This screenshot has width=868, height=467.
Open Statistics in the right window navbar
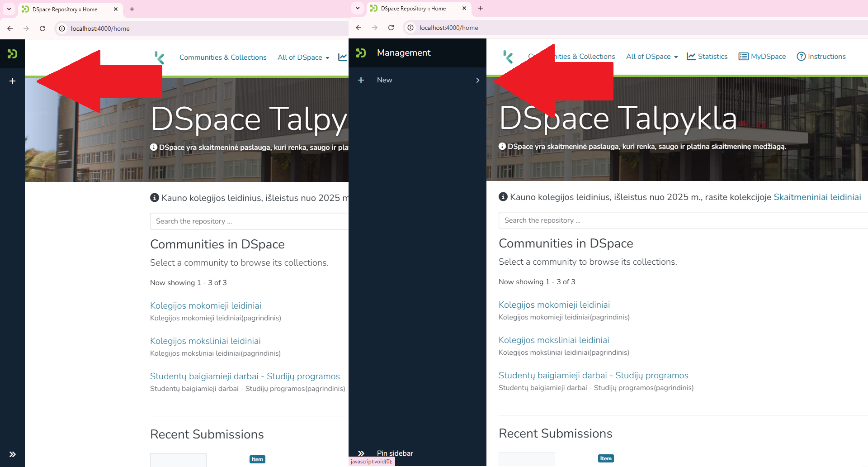pyautogui.click(x=707, y=57)
